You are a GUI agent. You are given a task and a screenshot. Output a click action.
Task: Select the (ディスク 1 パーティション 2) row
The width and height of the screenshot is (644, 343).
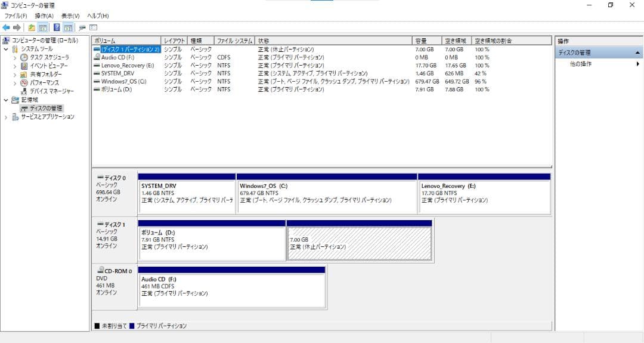click(321, 50)
